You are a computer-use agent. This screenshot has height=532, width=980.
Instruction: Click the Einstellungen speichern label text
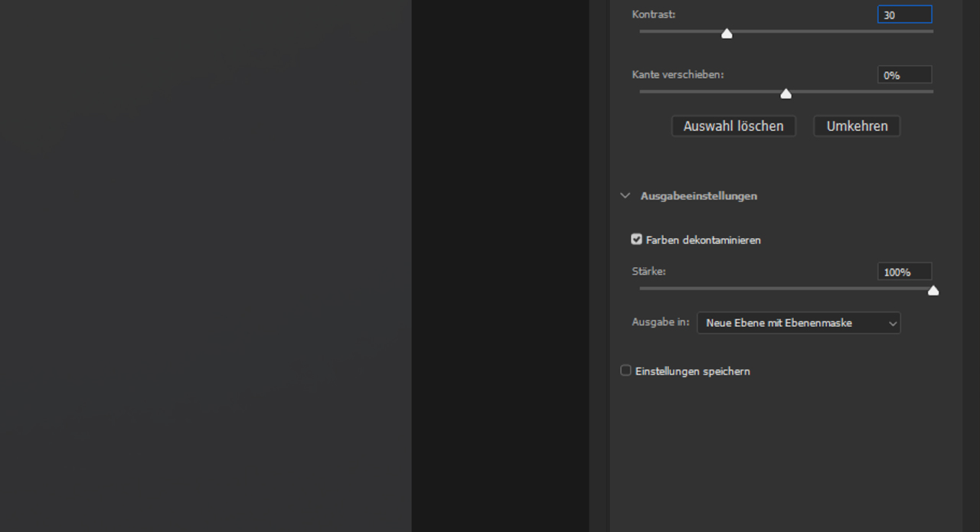pos(693,371)
